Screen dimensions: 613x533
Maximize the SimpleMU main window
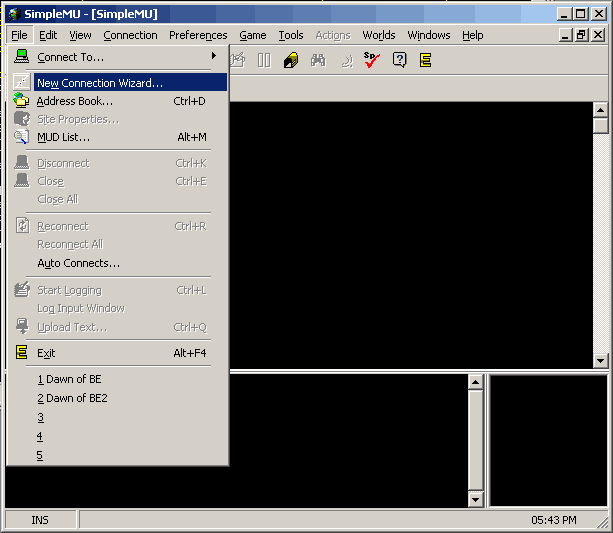pos(581,14)
